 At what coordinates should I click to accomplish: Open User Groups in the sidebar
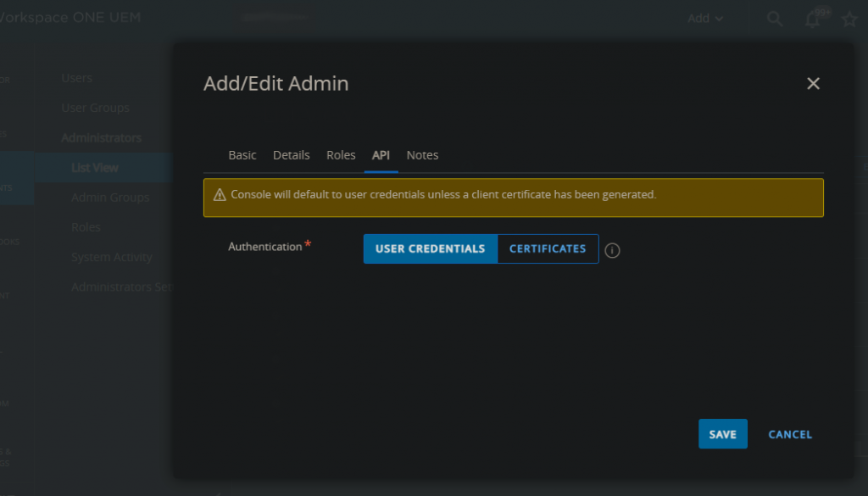pos(95,108)
